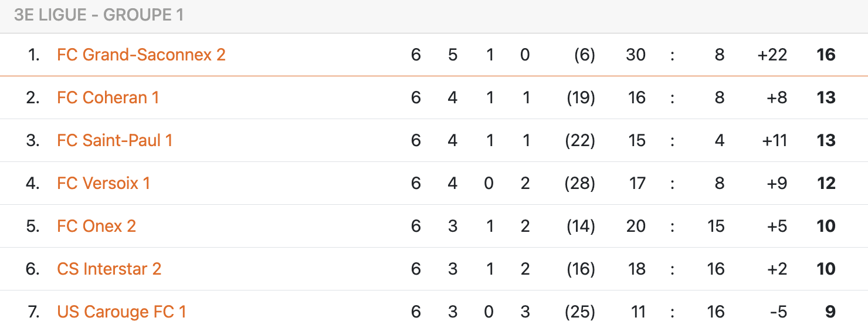Select the -5 goal difference for Carouge
This screenshot has width=868, height=331.
tap(778, 312)
